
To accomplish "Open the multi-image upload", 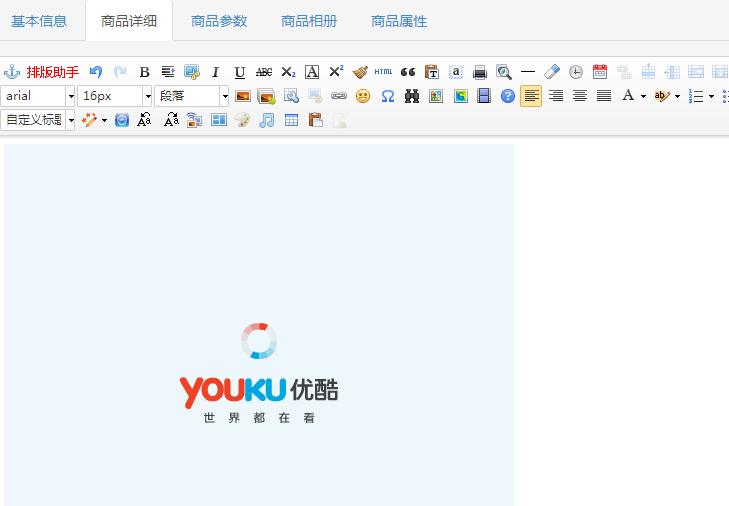I will click(x=266, y=96).
